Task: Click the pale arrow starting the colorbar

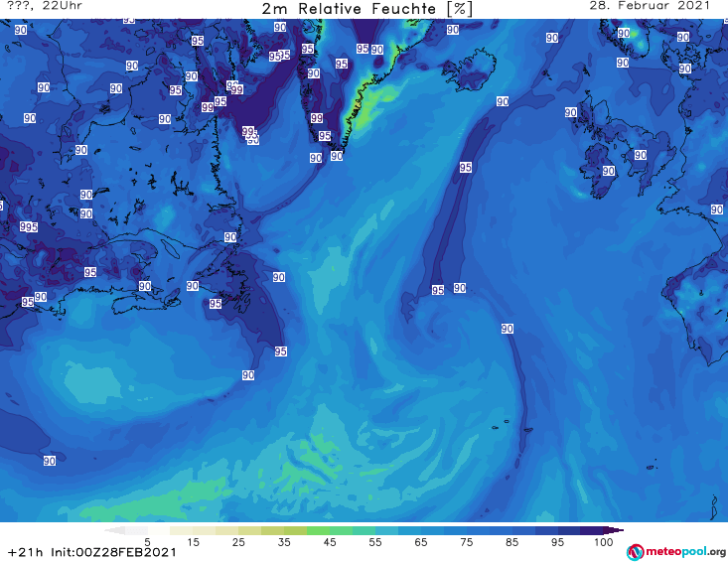Action: pos(113,530)
